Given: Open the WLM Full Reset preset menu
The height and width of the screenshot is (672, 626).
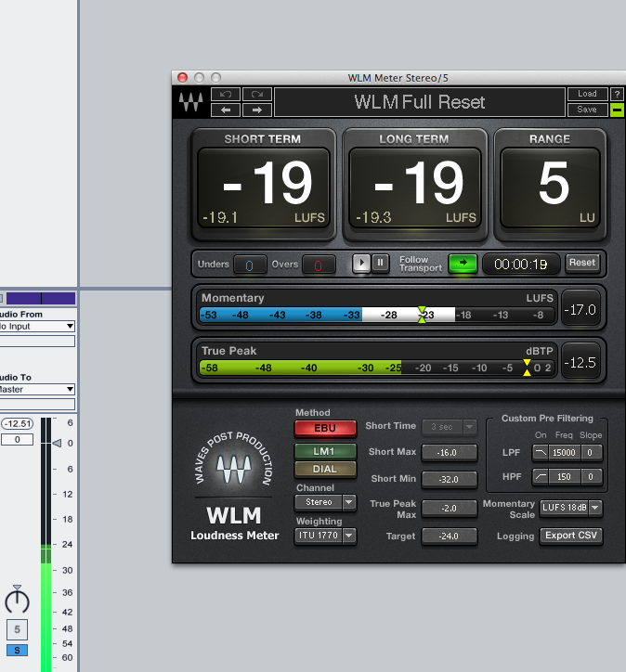Looking at the screenshot, I should click(419, 102).
